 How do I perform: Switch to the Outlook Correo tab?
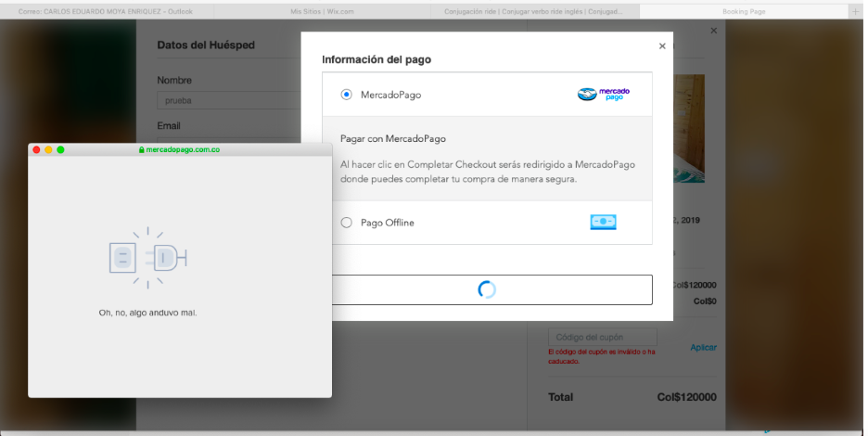point(107,11)
